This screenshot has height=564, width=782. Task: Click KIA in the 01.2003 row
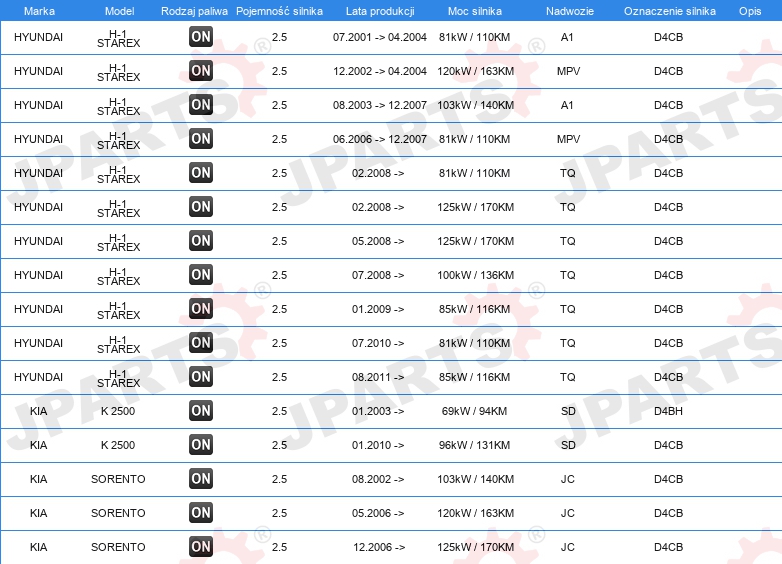[x=38, y=411]
